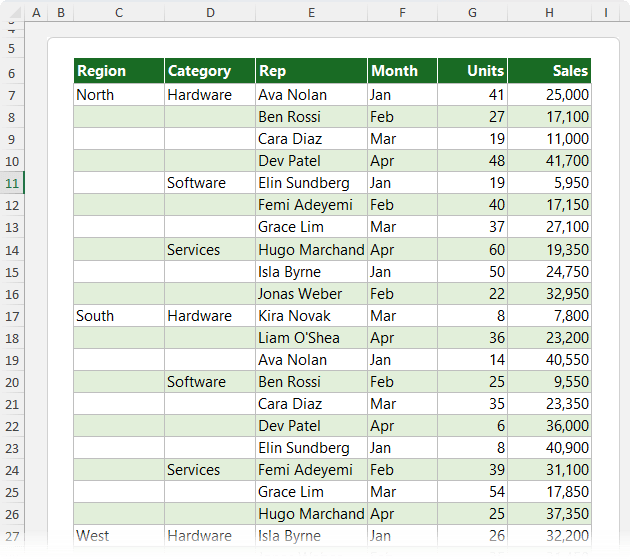Select Hugo Marchand cell in row 26
Viewport: 630px width, 560px height.
pos(311,514)
